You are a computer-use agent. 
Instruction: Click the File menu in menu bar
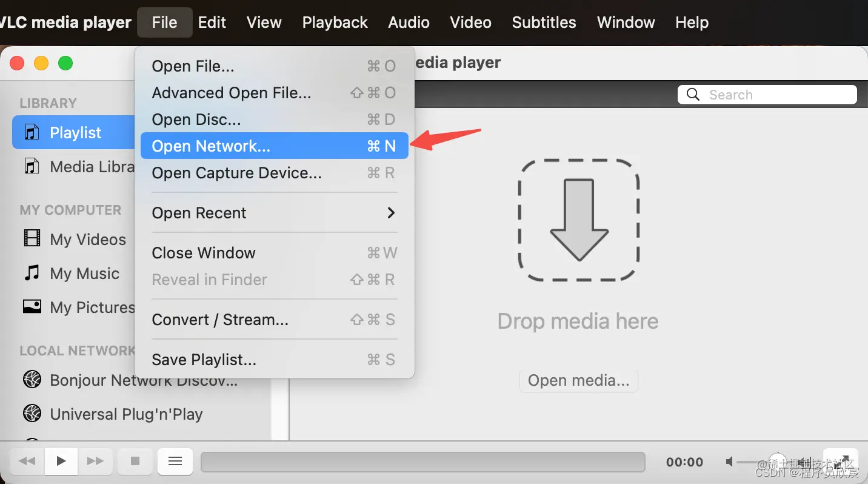click(x=164, y=22)
